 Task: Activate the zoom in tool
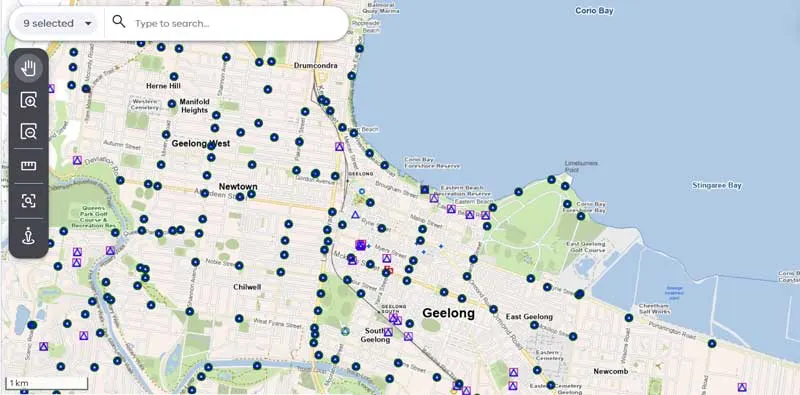29,100
